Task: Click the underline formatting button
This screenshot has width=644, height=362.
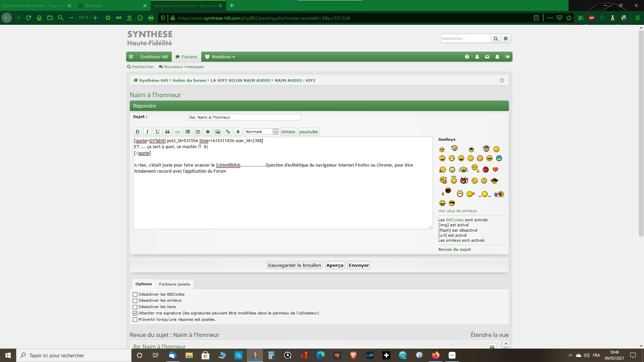Action: click(x=157, y=132)
